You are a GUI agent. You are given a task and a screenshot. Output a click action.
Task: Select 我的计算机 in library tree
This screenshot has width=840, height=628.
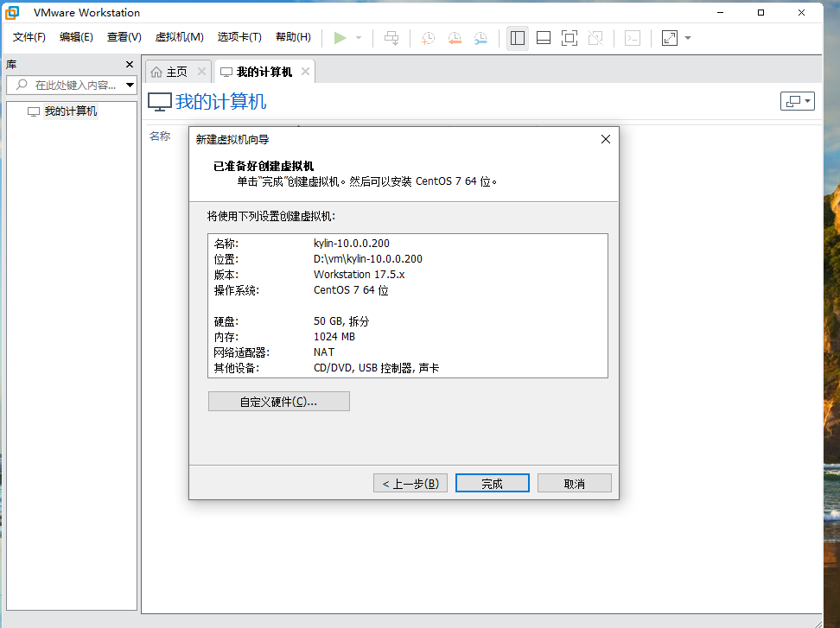coord(70,111)
